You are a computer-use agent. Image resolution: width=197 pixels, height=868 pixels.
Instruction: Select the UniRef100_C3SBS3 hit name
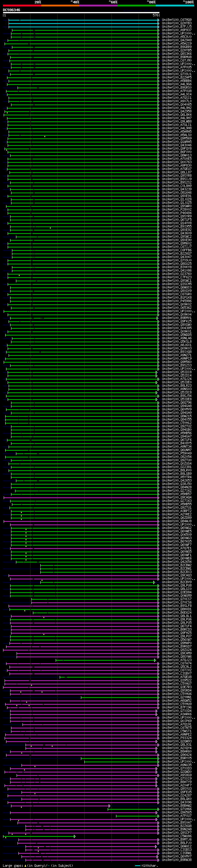point(177,850)
